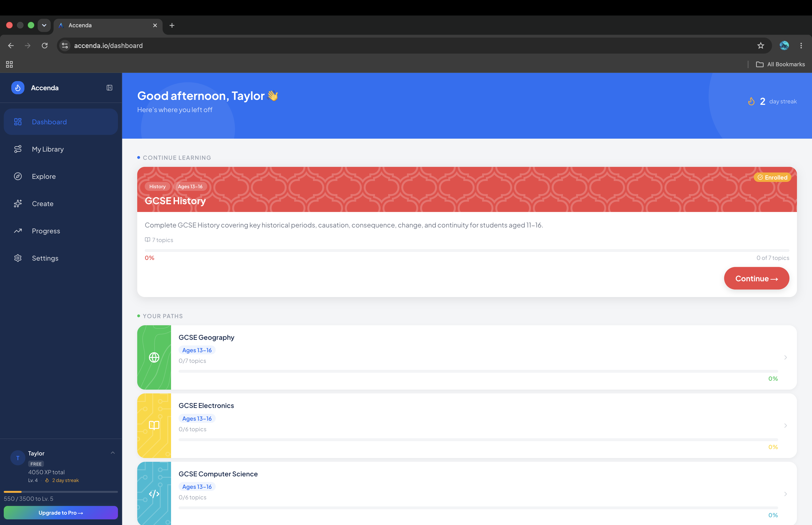Image resolution: width=812 pixels, height=525 pixels.
Task: Click the GCSE History course title
Action: (175, 200)
